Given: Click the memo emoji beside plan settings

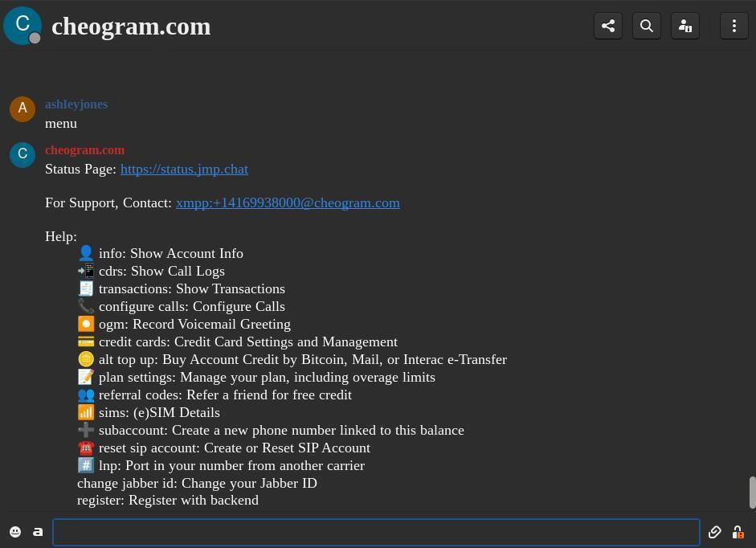Looking at the screenshot, I should coord(86,377).
